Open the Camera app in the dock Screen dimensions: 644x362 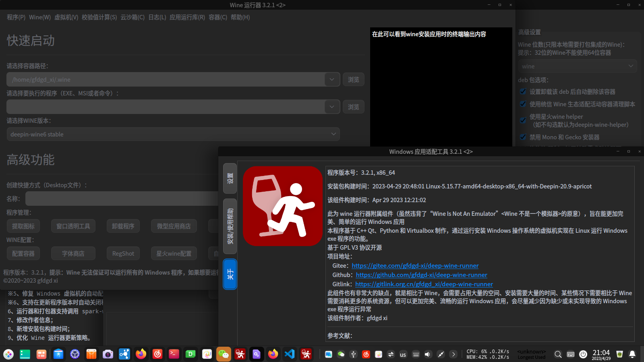(x=108, y=354)
